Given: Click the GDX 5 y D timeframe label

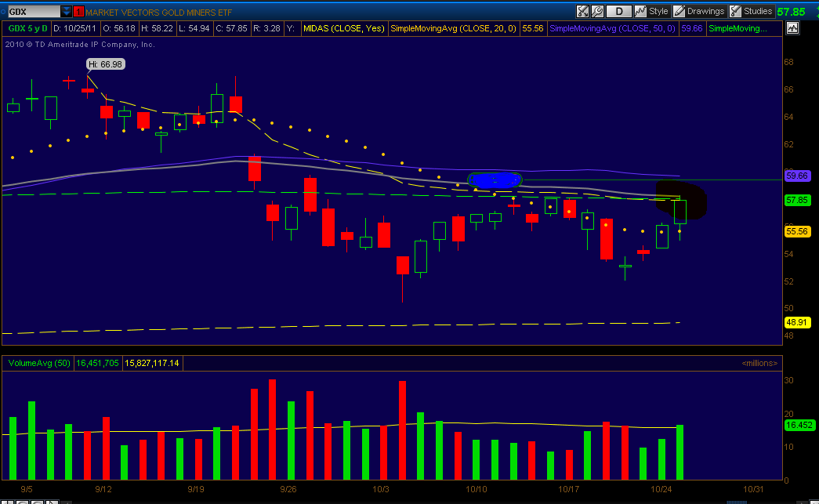Looking at the screenshot, I should (27, 28).
